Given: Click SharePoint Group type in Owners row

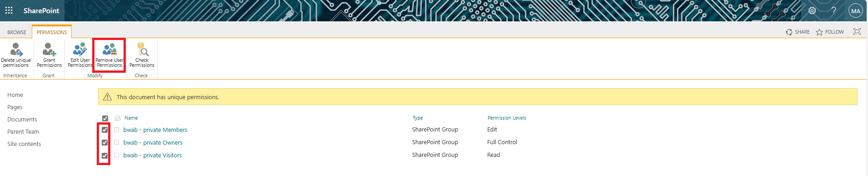Looking at the screenshot, I should (x=435, y=142).
